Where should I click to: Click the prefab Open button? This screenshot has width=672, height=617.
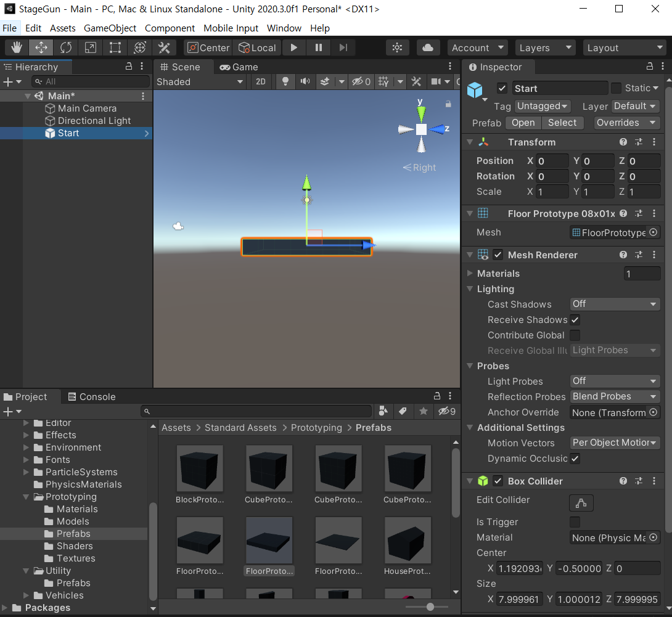coord(523,123)
